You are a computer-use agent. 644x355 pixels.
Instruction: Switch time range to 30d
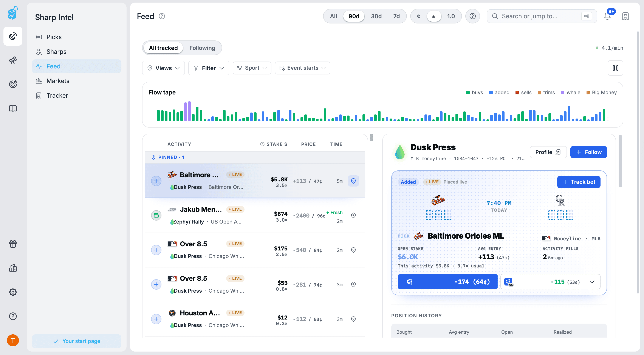pos(376,16)
